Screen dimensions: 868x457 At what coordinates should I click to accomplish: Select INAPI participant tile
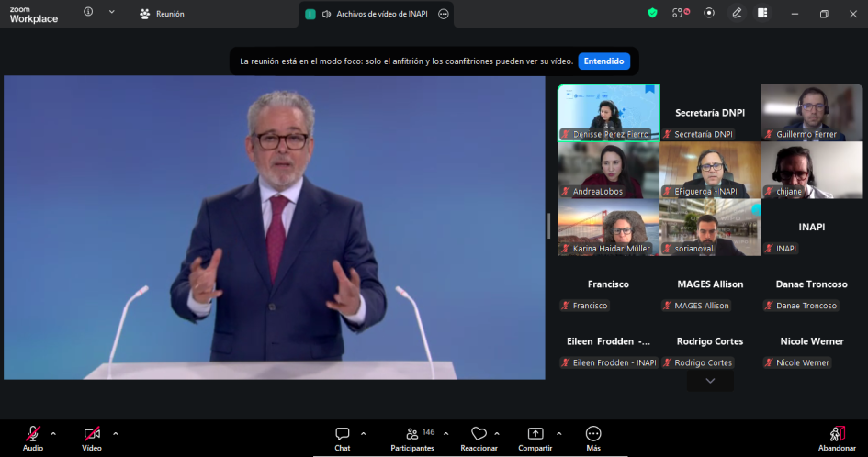coord(812,228)
